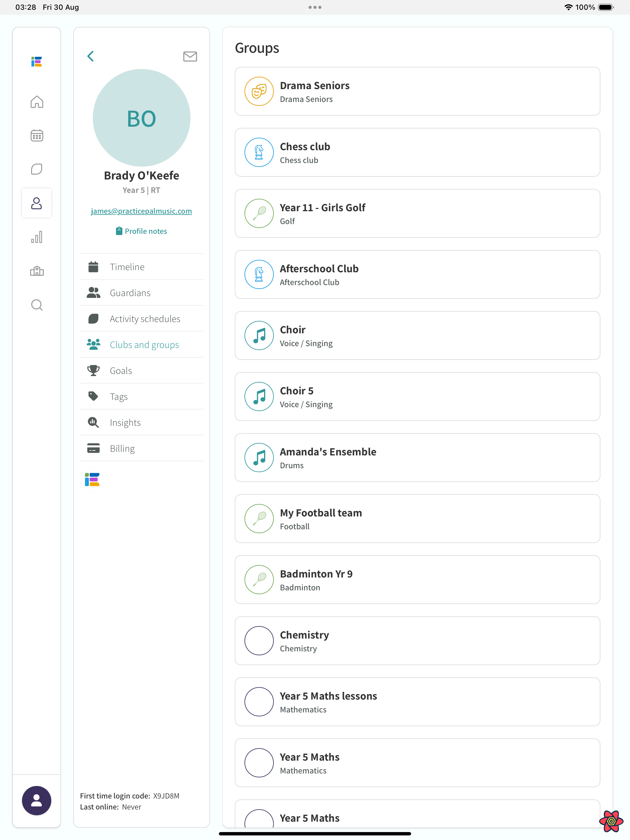Open Year 11 - Girls Golf group
Screen dimensions: 630x840
coord(417,213)
